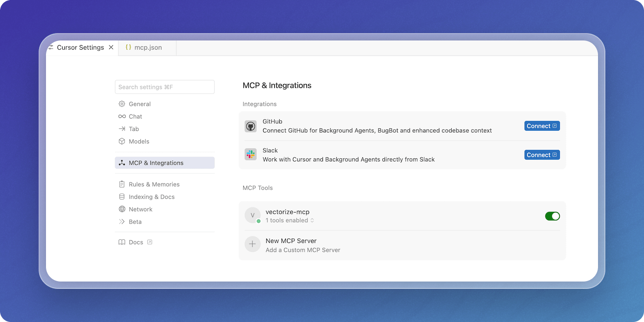
Task: Select MCP & Integrations in sidebar
Action: (165, 163)
